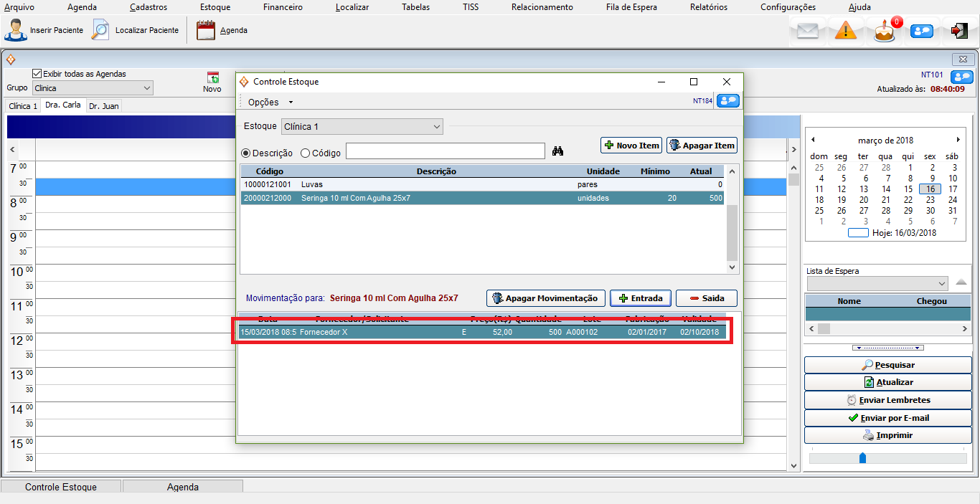The height and width of the screenshot is (504, 980).
Task: Click the binoculars search icon
Action: click(558, 151)
